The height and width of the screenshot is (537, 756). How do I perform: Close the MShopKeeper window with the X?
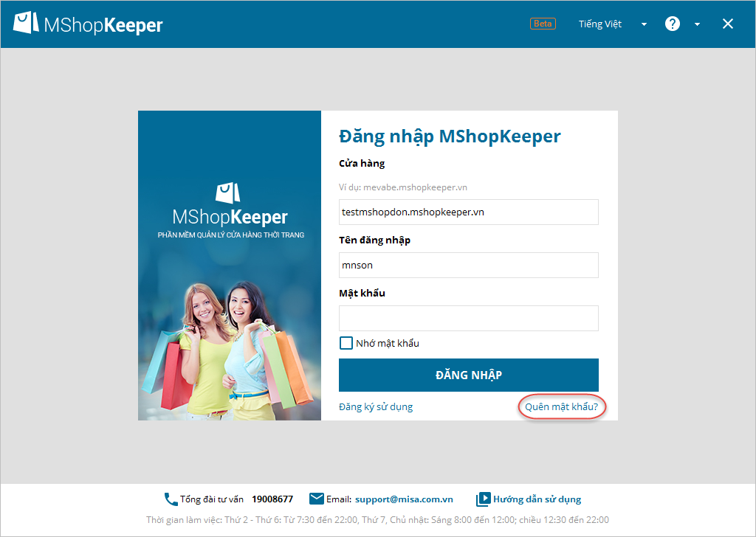(727, 24)
